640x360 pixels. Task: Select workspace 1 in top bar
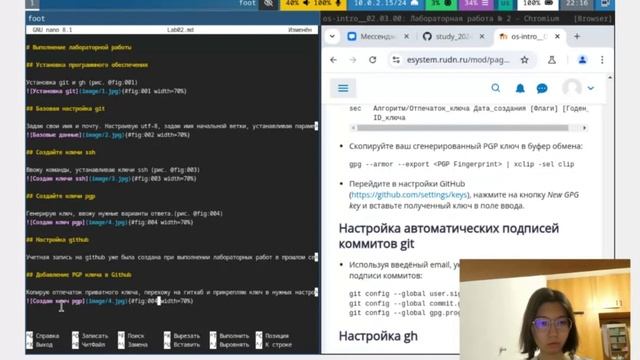[32, 3]
